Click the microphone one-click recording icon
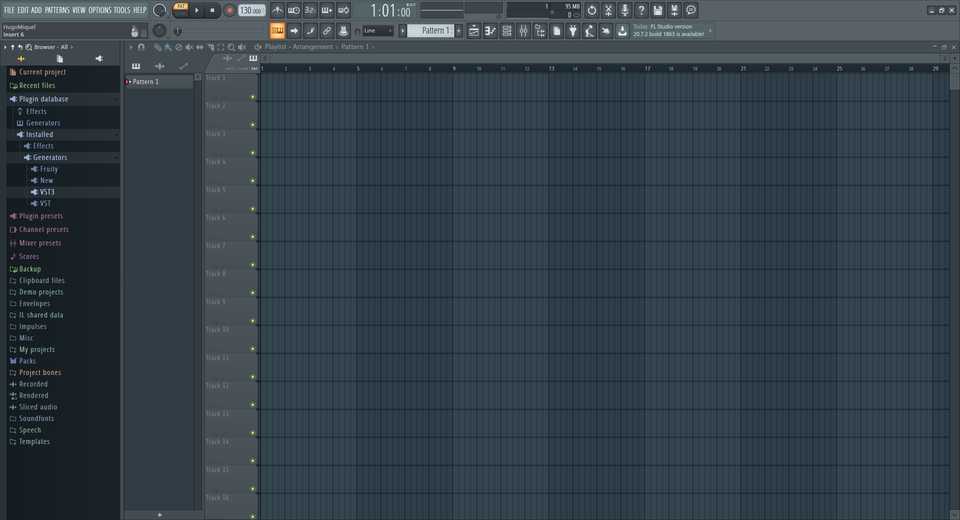This screenshot has height=520, width=960. pos(624,10)
